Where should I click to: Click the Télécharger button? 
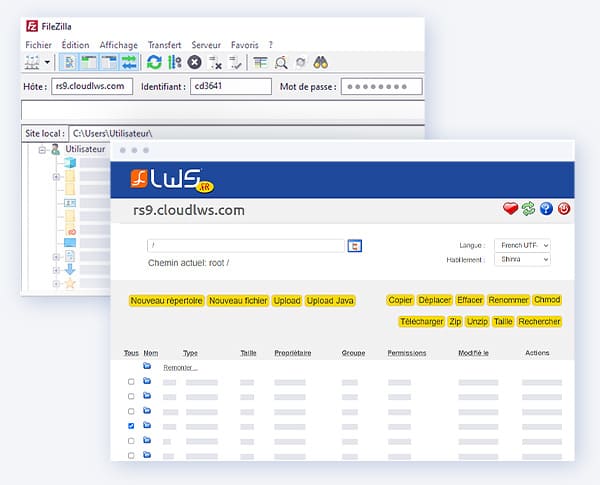pyautogui.click(x=420, y=322)
